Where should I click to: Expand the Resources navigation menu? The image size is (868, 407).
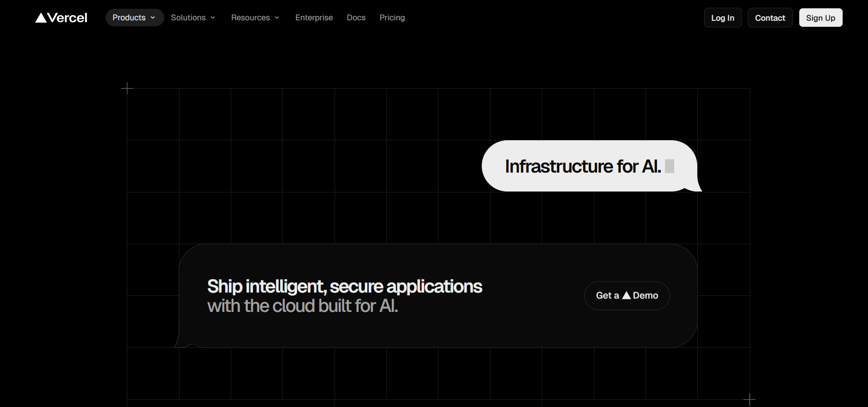(251, 18)
